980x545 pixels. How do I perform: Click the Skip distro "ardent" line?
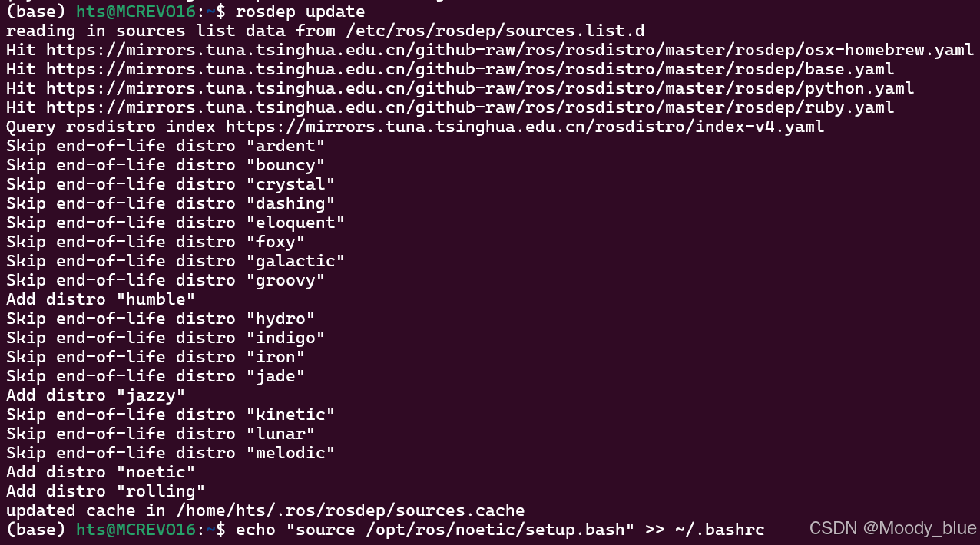click(166, 146)
